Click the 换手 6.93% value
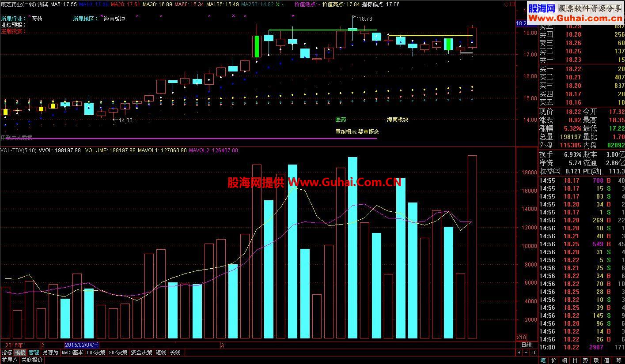Screen dimensions: 625x364 point(572,154)
